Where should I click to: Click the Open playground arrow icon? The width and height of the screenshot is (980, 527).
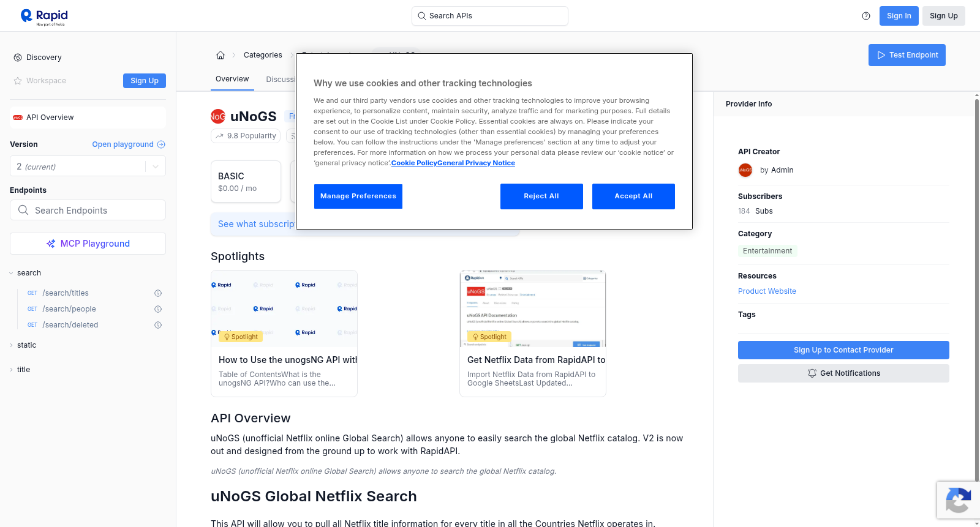161,144
